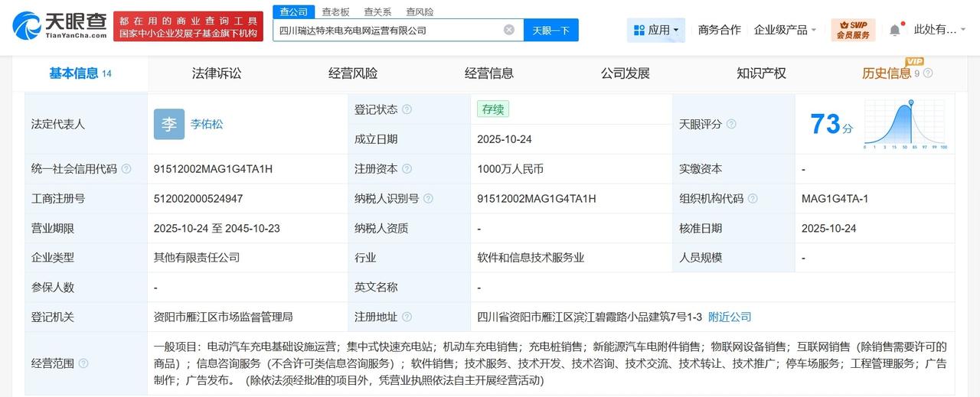Click the 1000万人民币 registered capital value

[510, 169]
